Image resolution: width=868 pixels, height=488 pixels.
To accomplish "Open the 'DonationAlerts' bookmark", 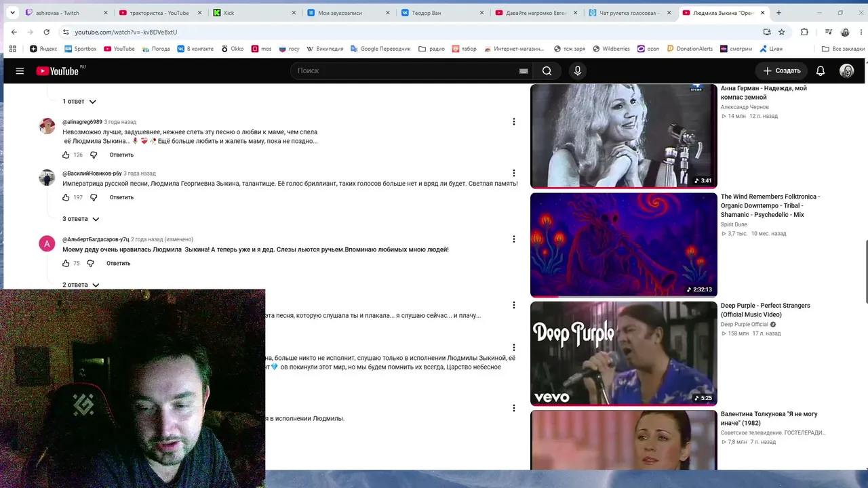I will (x=690, y=49).
